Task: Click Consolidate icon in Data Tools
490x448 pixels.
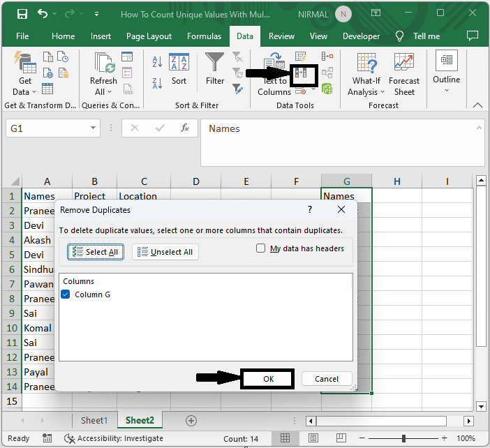Action: click(x=327, y=57)
